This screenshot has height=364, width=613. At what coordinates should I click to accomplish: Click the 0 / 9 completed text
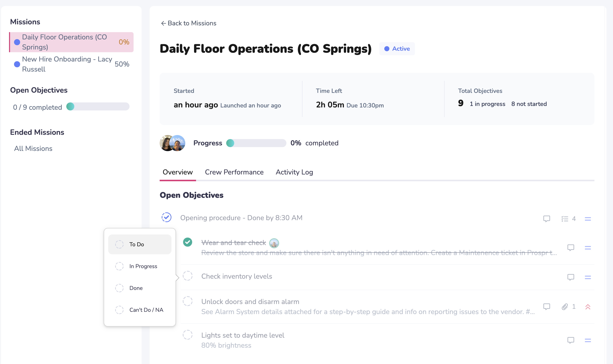point(37,107)
